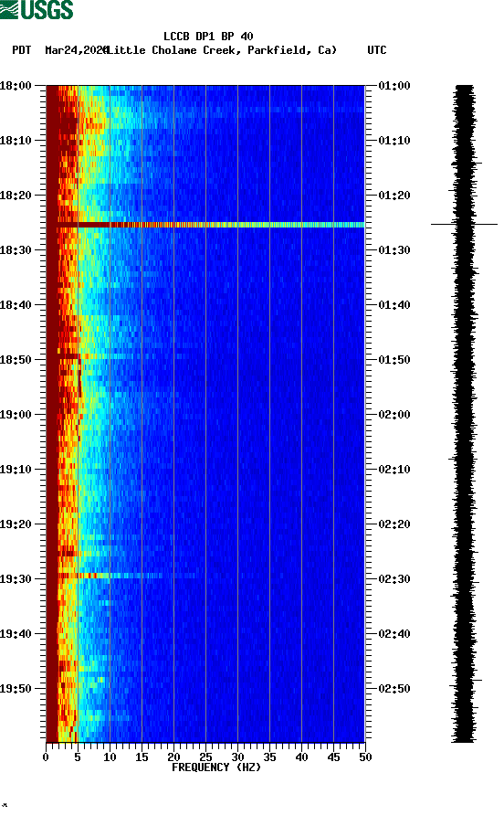Screen dimensions: 504x815
Task: Click the "01:50" UTC time label
Action: (x=394, y=360)
